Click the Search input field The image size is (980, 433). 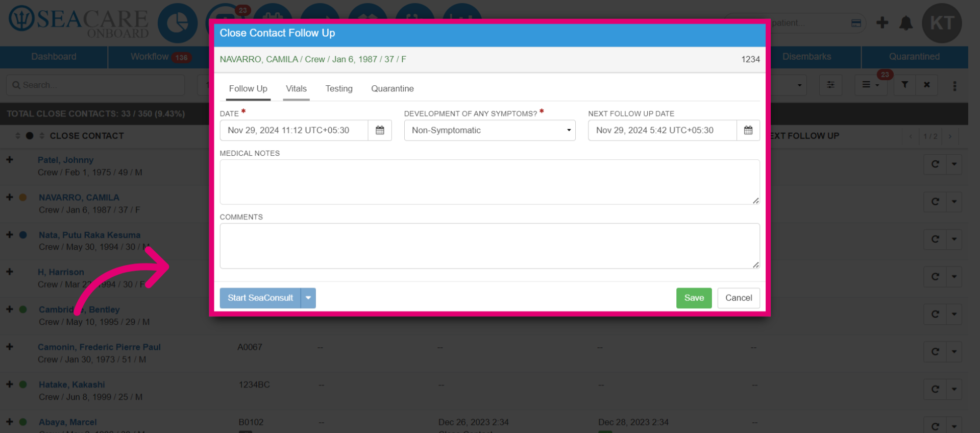[95, 85]
